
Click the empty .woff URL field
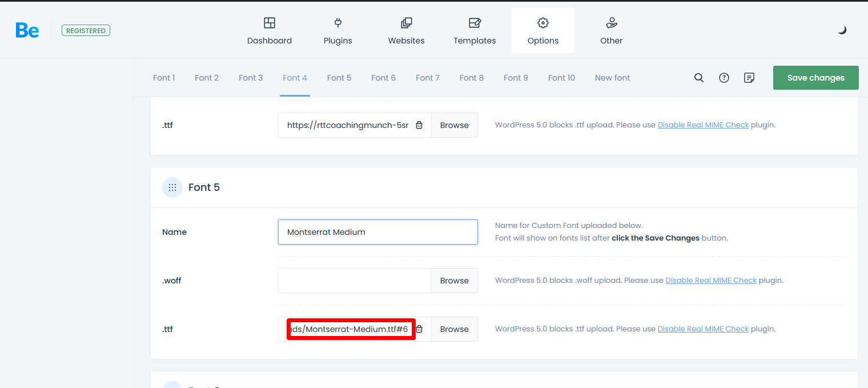(x=354, y=281)
